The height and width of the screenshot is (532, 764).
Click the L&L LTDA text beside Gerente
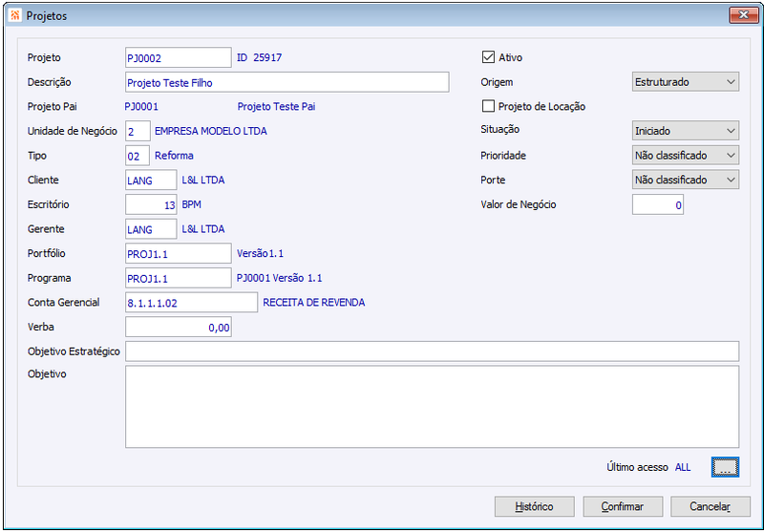click(203, 228)
